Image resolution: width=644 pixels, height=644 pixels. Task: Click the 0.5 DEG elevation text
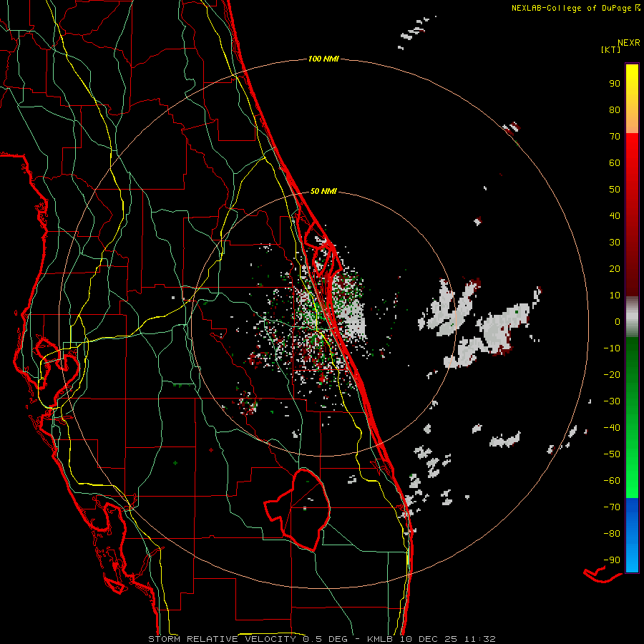coord(326,639)
